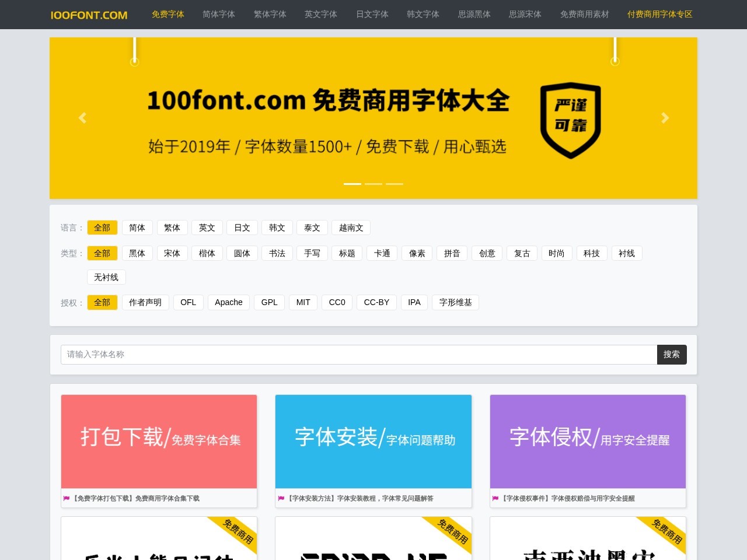
Task: Filter language by 日文
Action: [242, 228]
